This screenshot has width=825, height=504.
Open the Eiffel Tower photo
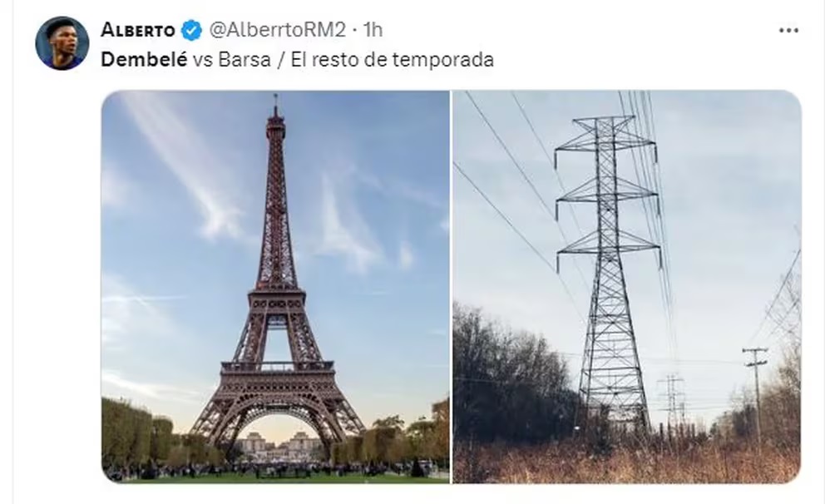tap(276, 287)
